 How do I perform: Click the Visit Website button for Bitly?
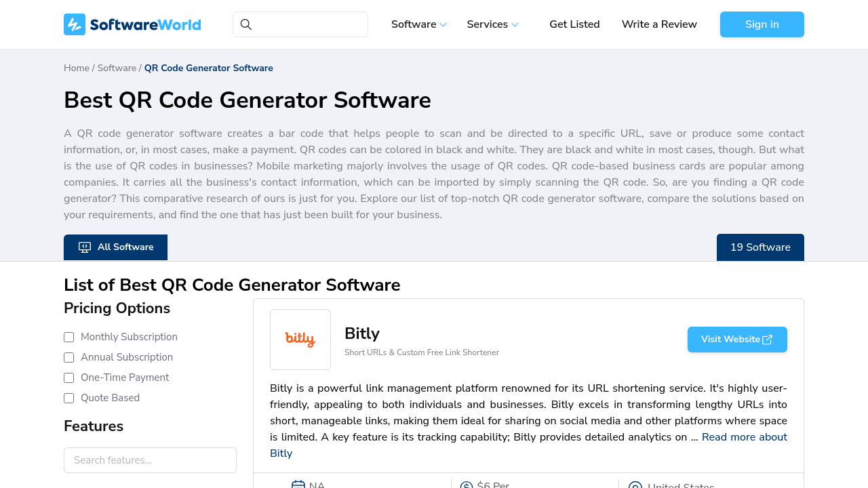pyautogui.click(x=737, y=340)
